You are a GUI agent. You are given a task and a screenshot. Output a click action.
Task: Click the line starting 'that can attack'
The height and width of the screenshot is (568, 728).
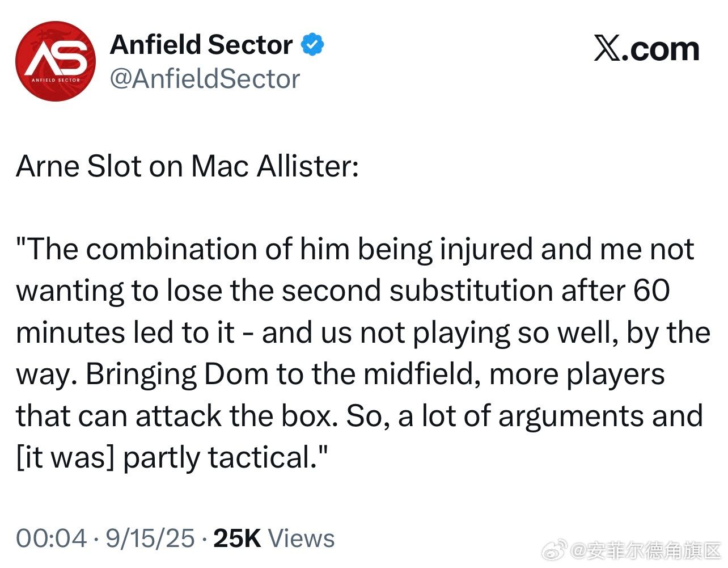click(x=359, y=416)
